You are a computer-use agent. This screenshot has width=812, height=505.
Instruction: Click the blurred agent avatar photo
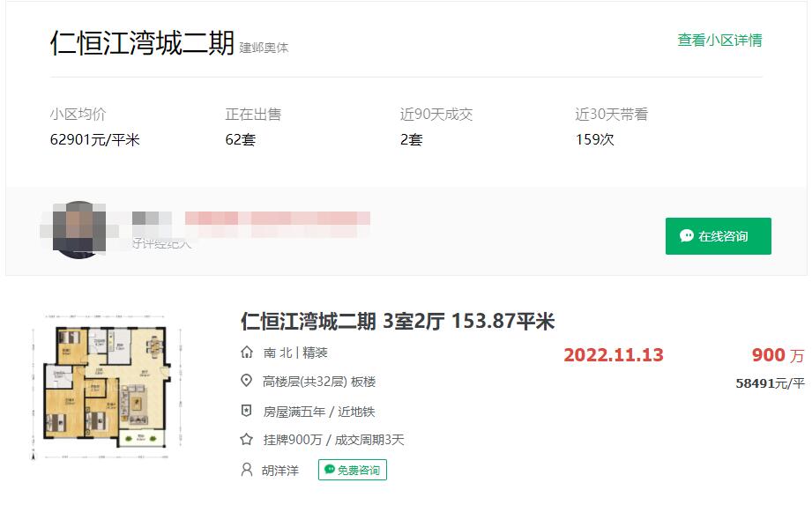click(x=79, y=230)
